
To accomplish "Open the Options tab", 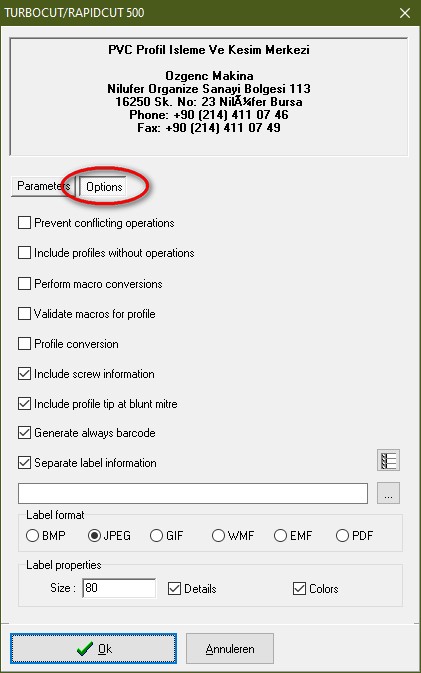I will (104, 187).
